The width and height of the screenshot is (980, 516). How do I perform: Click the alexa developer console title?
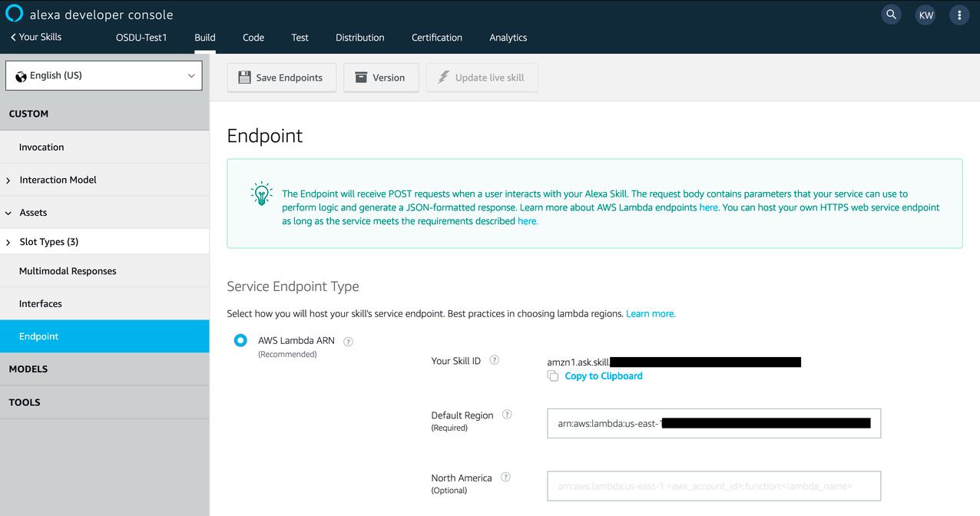click(x=101, y=15)
